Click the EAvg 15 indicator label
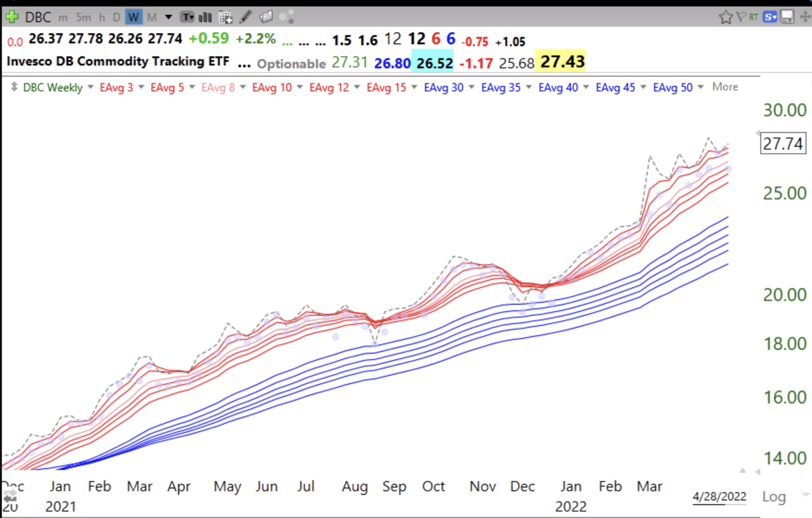The image size is (812, 518). click(x=387, y=87)
